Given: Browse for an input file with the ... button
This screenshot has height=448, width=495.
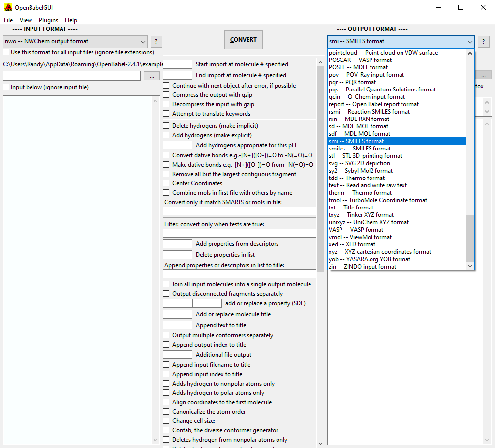Looking at the screenshot, I should [152, 76].
